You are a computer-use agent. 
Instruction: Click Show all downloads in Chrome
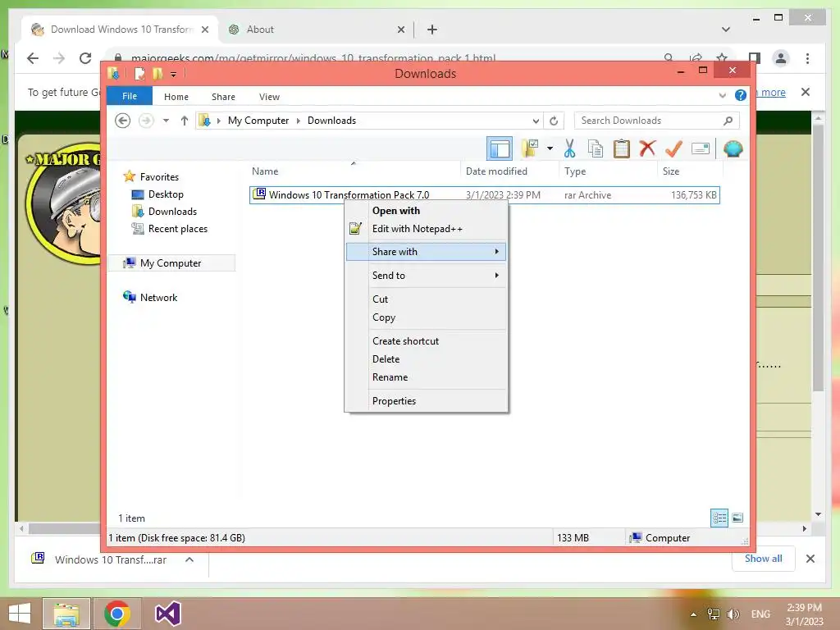tap(763, 559)
